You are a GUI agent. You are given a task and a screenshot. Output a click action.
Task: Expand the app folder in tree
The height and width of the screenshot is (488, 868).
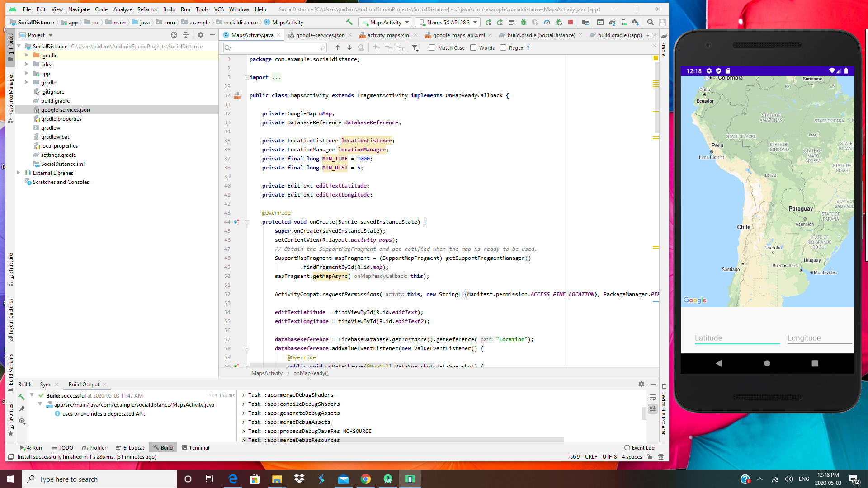tap(27, 74)
